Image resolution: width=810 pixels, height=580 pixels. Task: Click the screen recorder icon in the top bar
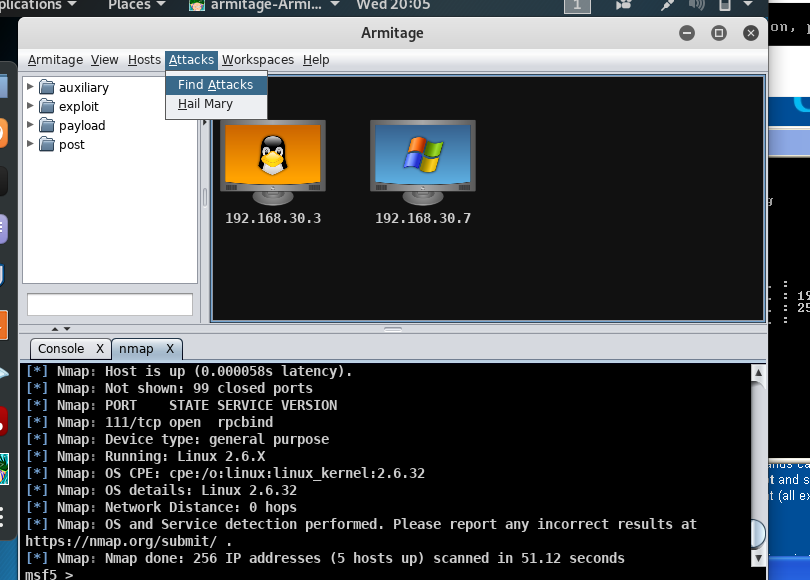624,5
